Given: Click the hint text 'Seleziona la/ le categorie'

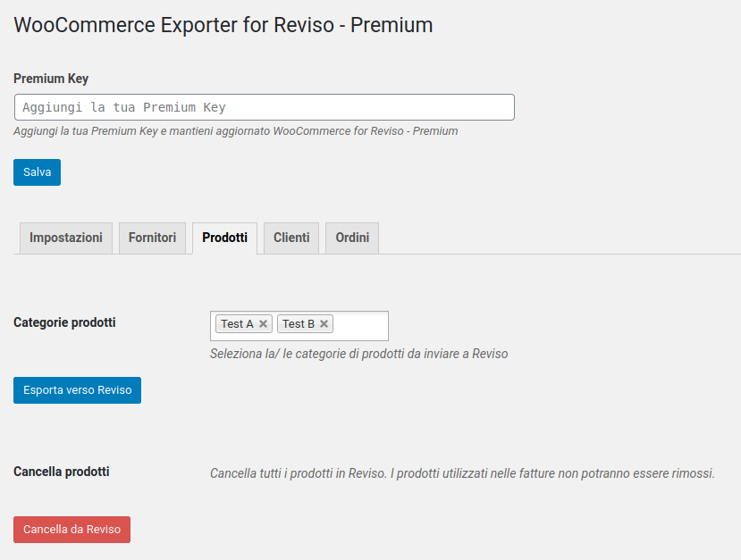Looking at the screenshot, I should [x=359, y=354].
